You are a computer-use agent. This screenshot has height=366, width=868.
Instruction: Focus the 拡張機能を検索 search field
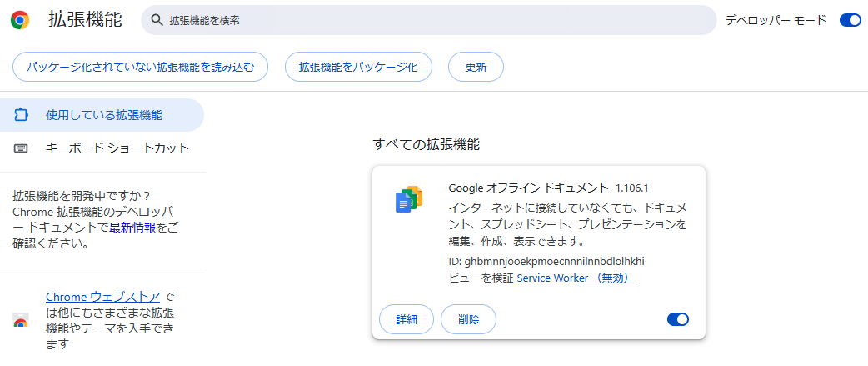pyautogui.click(x=429, y=21)
